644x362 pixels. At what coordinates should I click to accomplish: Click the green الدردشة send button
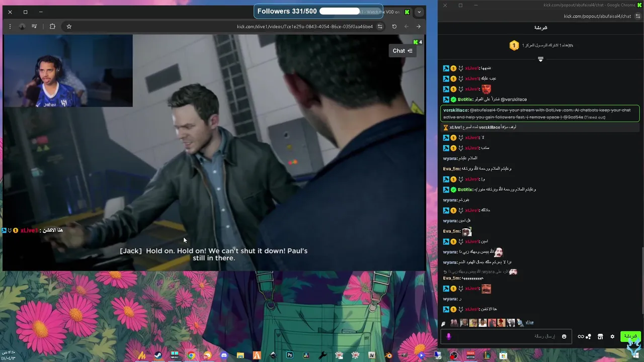[x=630, y=336]
